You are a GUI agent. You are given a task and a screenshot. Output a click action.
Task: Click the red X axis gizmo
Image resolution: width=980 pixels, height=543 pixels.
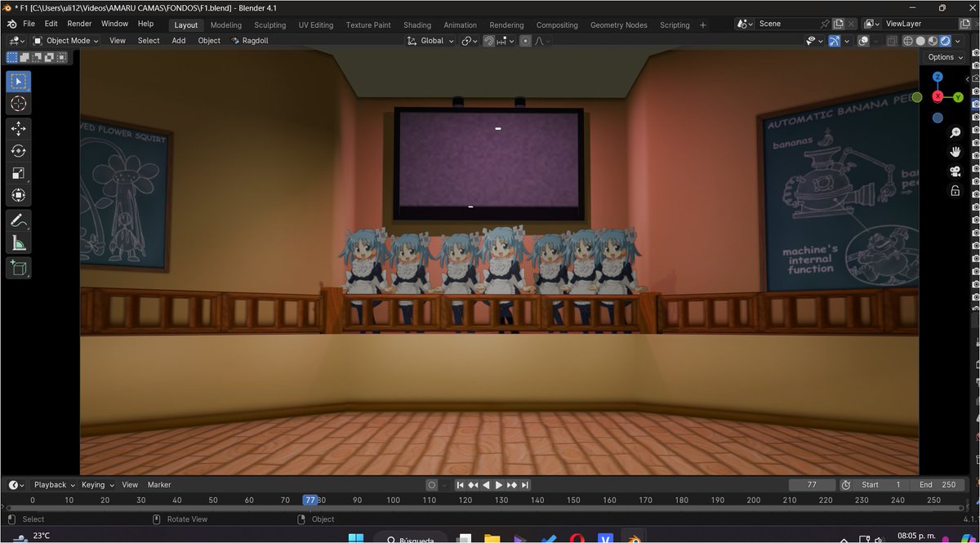938,97
